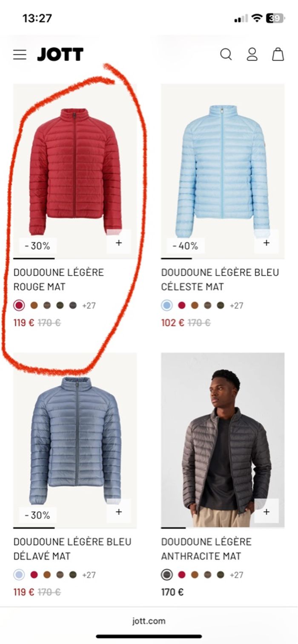Open the user account icon

coord(252,55)
